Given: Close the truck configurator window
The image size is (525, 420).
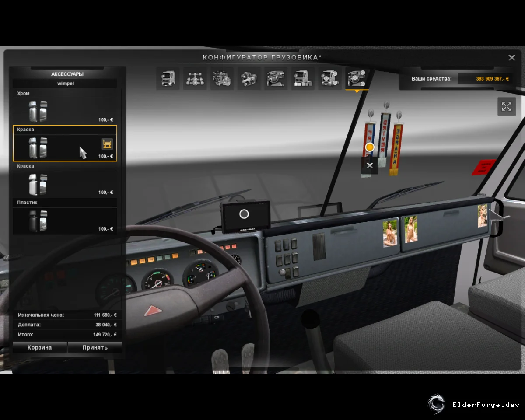Looking at the screenshot, I should (x=511, y=58).
